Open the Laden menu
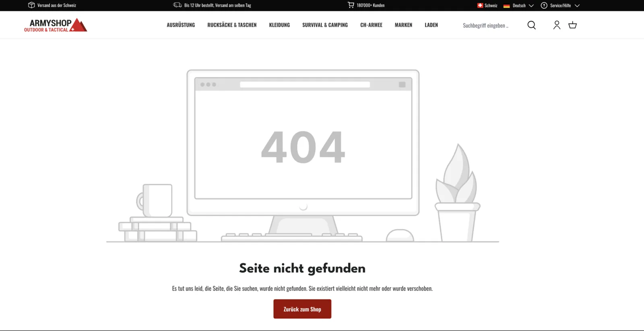This screenshot has height=331, width=644. (431, 25)
